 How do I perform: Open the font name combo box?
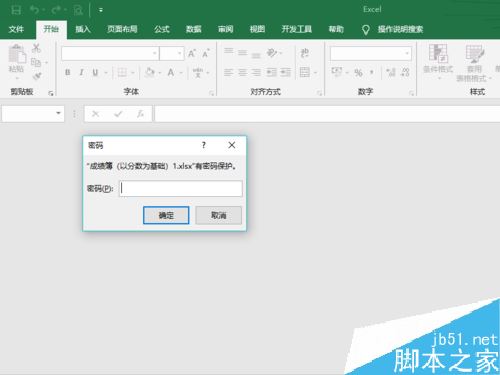point(110,53)
